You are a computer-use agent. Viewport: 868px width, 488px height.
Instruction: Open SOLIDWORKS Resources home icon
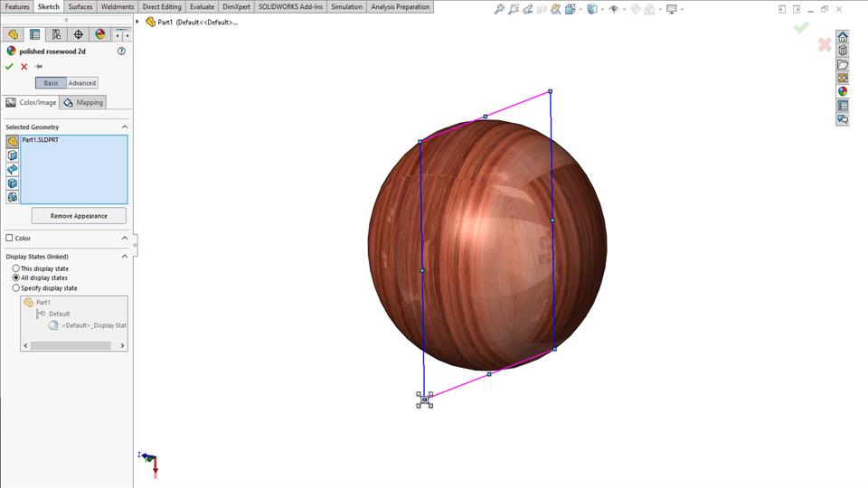point(843,37)
